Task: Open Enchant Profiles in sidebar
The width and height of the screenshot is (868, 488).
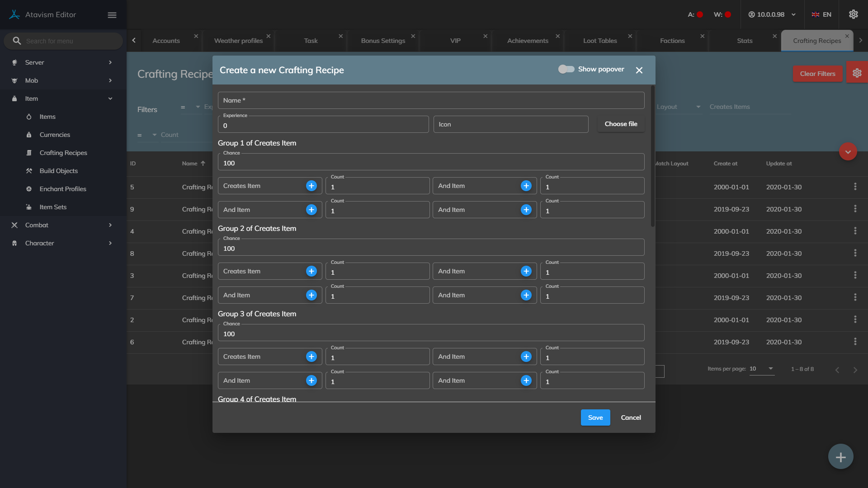Action: 63,189
